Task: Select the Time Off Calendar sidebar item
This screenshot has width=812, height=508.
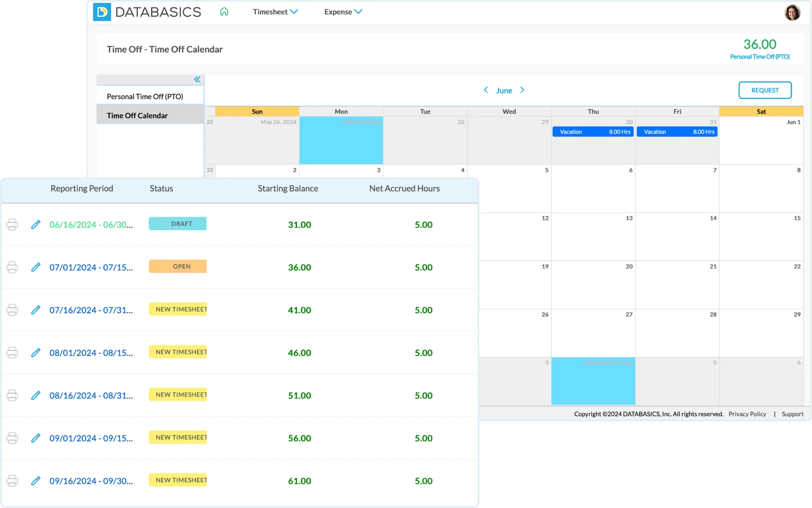Action: 137,115
